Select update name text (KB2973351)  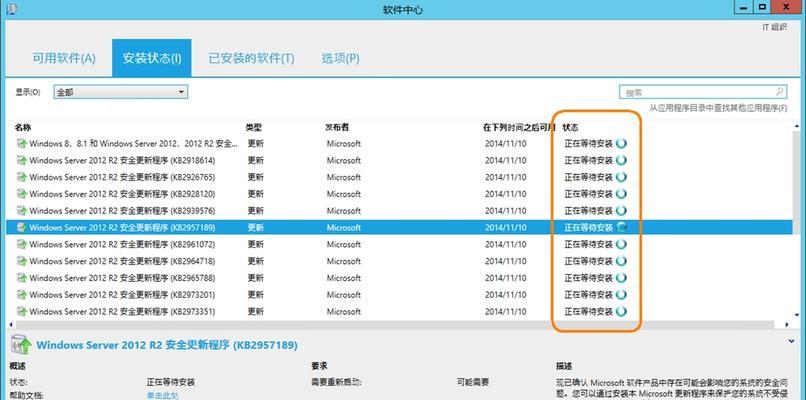point(122,312)
